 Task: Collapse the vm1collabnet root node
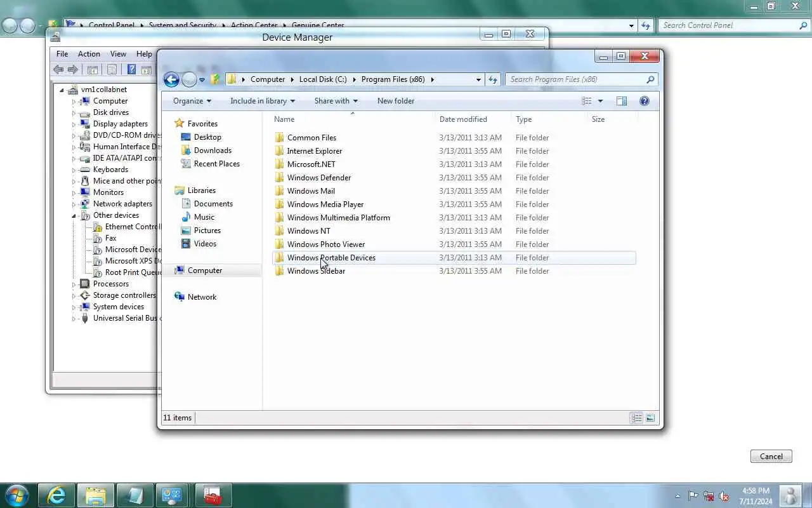coord(62,90)
